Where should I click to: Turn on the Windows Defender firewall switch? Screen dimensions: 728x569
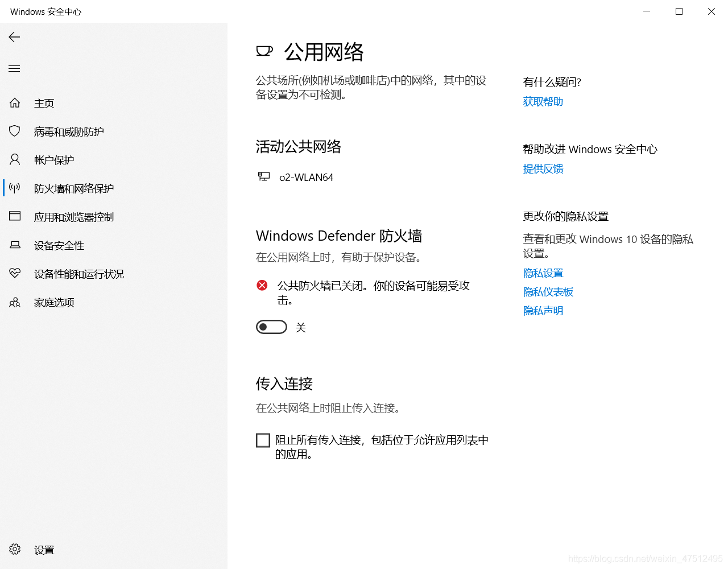[271, 327]
